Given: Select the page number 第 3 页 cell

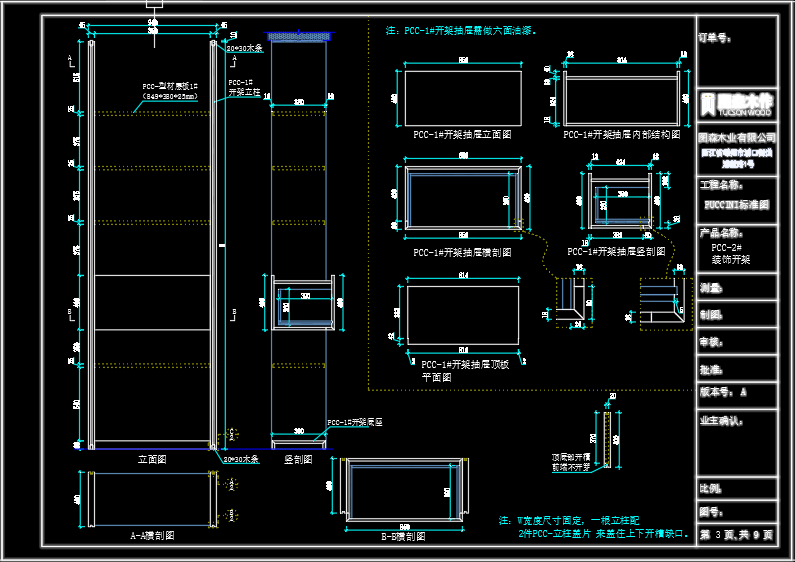Looking at the screenshot, I should [x=737, y=535].
